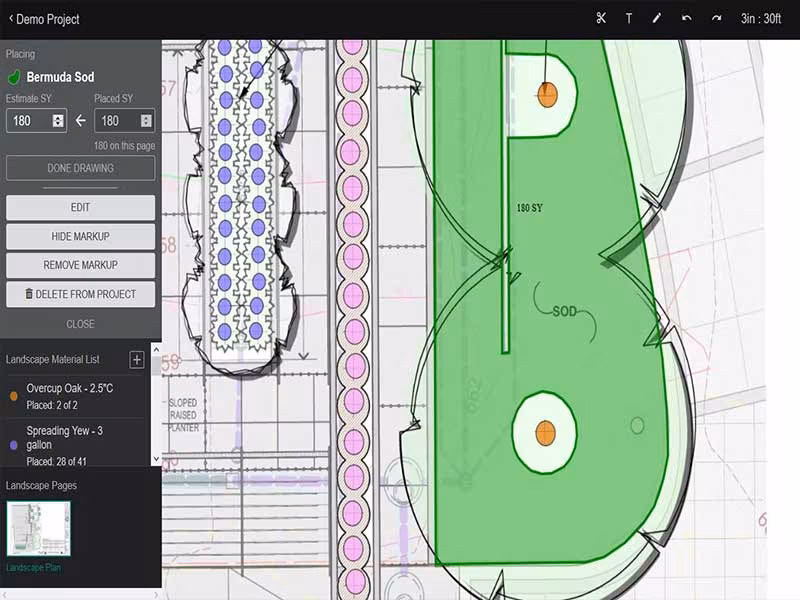
Task: Click the orange Overcup Oak color dot
Action: click(x=14, y=396)
